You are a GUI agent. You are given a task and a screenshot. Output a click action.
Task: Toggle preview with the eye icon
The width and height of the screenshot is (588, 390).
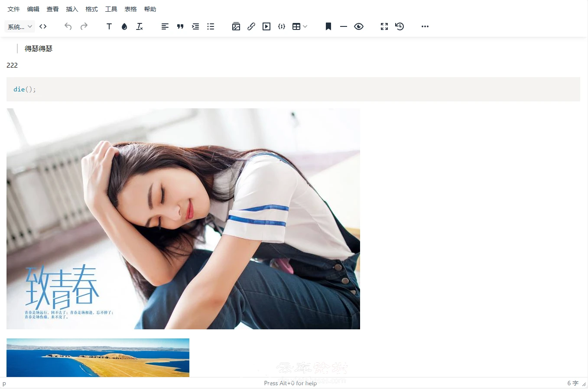click(359, 26)
